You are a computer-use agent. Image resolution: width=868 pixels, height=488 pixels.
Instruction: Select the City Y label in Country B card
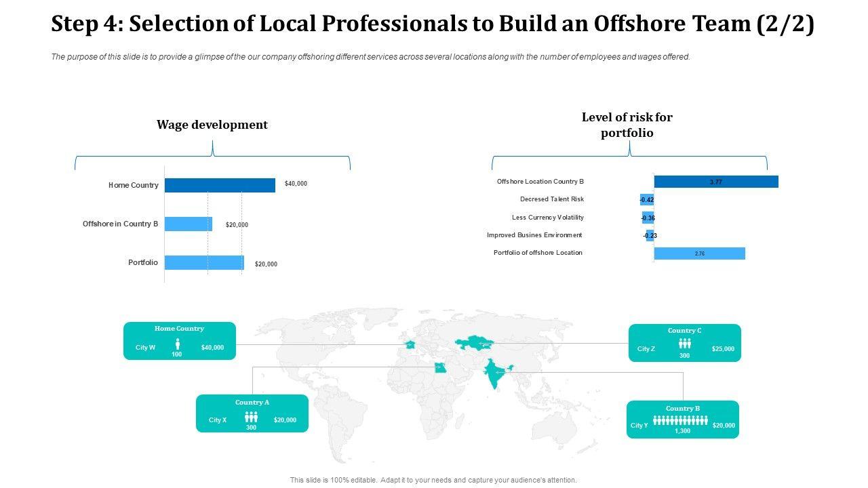click(639, 426)
